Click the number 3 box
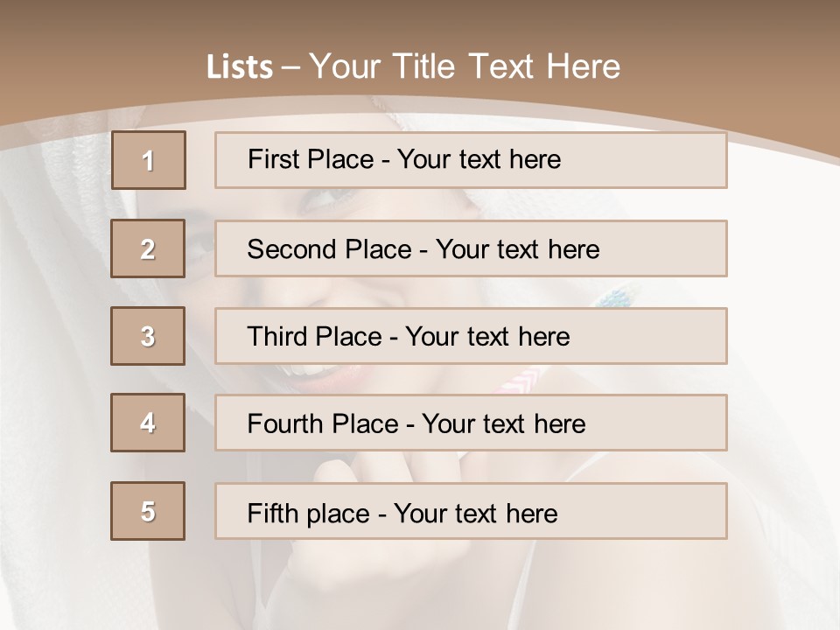 pos(148,336)
